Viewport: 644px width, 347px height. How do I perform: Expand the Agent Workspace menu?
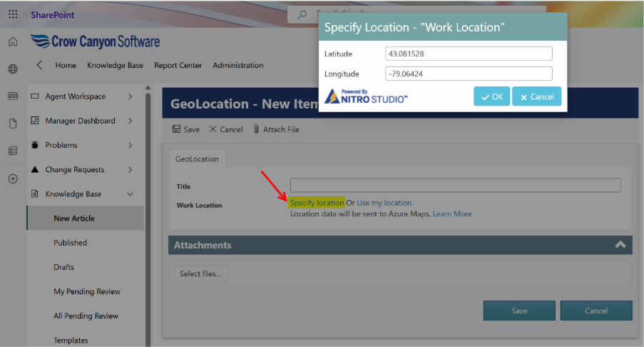coord(130,96)
